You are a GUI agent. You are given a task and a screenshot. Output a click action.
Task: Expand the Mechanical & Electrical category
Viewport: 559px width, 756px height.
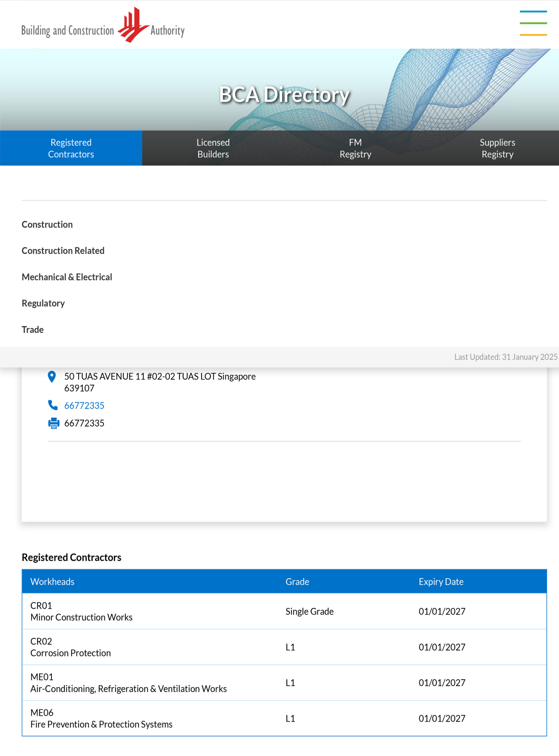click(67, 277)
